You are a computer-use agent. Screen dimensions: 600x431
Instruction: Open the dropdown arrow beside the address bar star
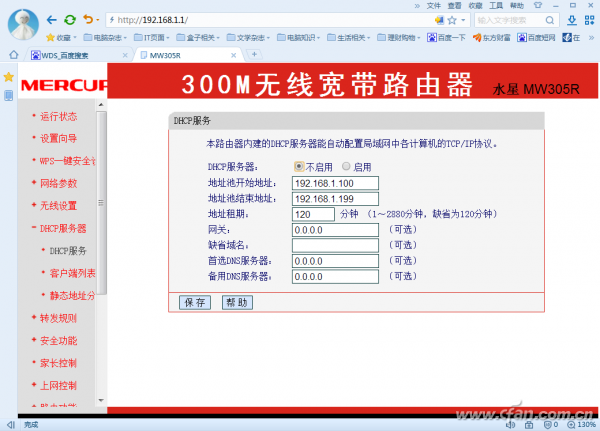coord(463,20)
